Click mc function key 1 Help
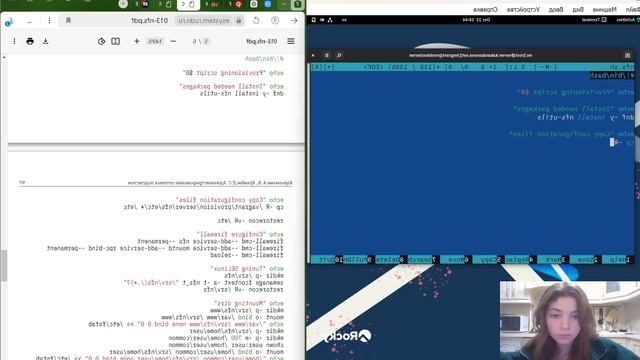The height and width of the screenshot is (360, 640). [617, 260]
